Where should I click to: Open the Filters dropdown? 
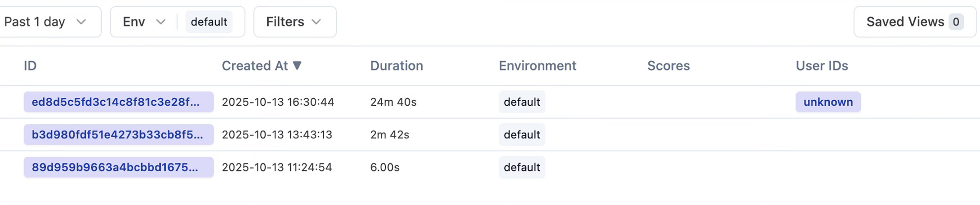(294, 22)
